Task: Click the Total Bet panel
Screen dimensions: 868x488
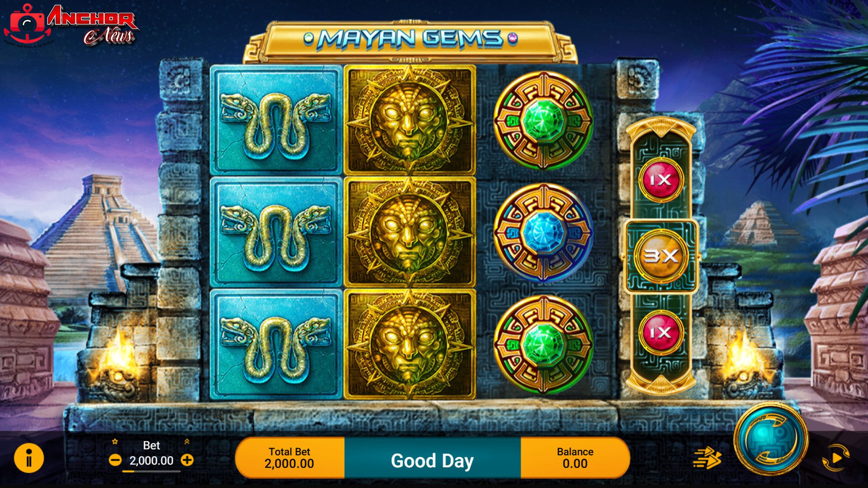Action: point(290,458)
